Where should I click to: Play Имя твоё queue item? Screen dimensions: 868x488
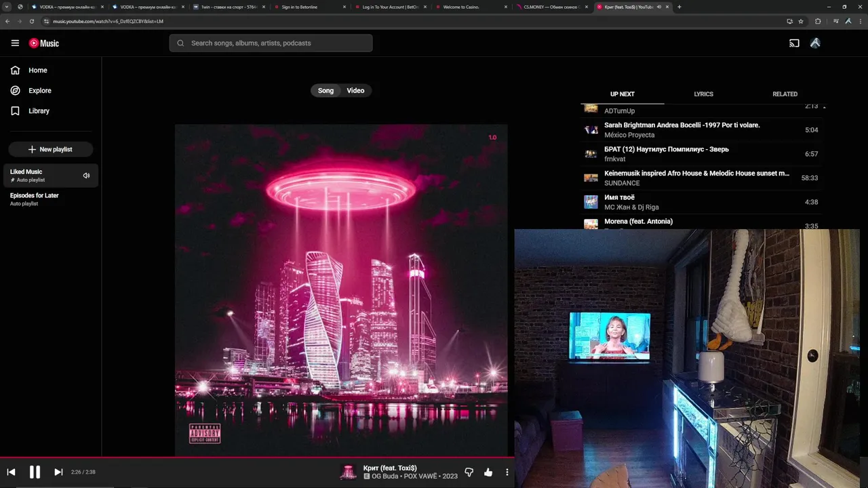pyautogui.click(x=702, y=202)
